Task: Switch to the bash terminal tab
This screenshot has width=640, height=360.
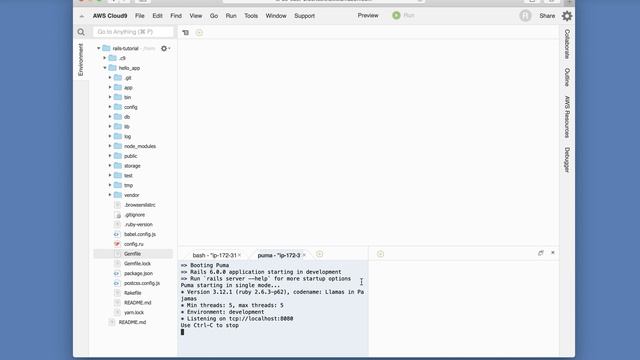Action: [214, 255]
